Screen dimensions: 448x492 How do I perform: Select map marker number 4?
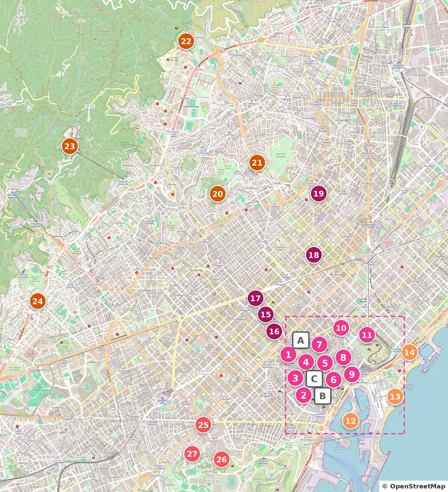click(306, 362)
